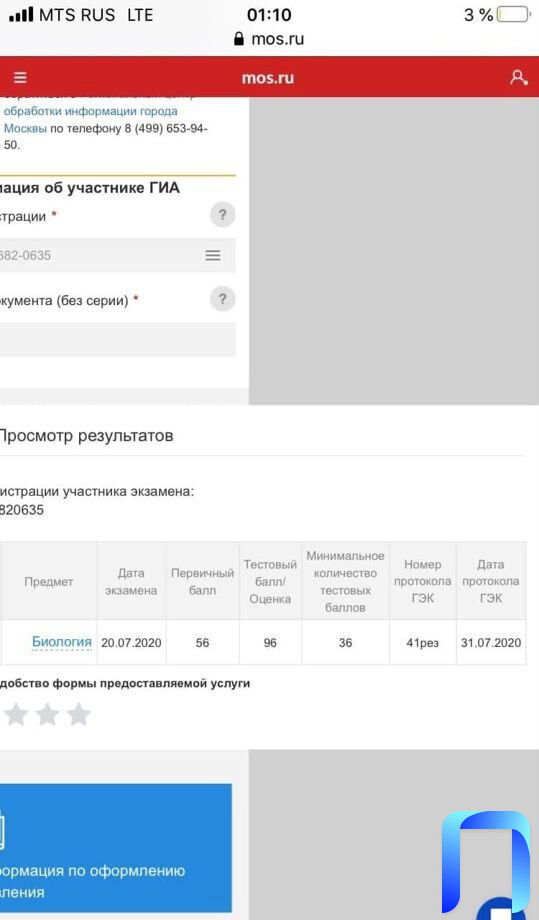Focus the empty document number input field

click(x=117, y=339)
